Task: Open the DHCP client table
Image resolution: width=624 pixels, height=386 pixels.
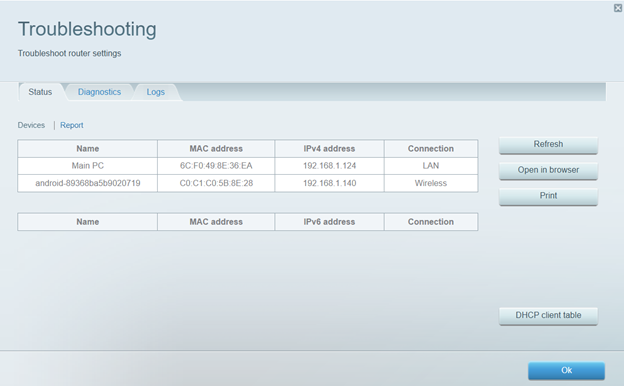Action: tap(548, 316)
